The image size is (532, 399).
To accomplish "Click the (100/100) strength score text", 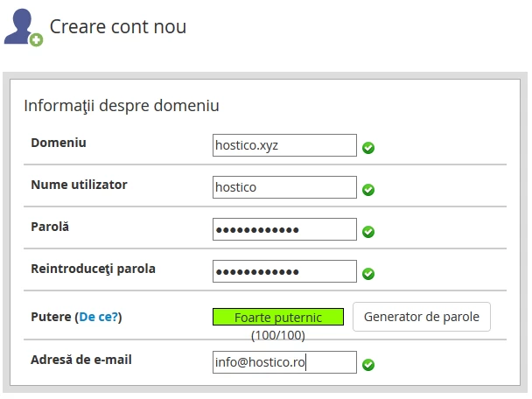I will 278,335.
